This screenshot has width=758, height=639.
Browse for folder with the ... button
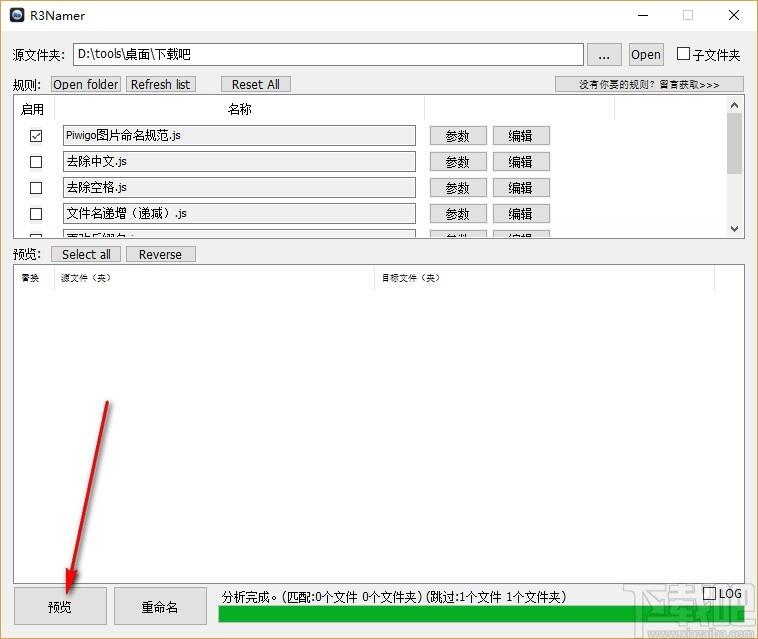[x=604, y=55]
